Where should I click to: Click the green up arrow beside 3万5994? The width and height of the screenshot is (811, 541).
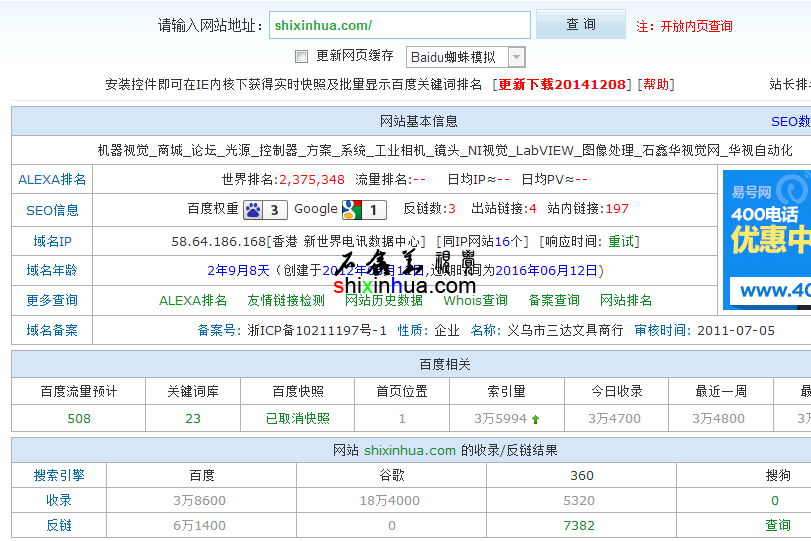[x=535, y=419]
